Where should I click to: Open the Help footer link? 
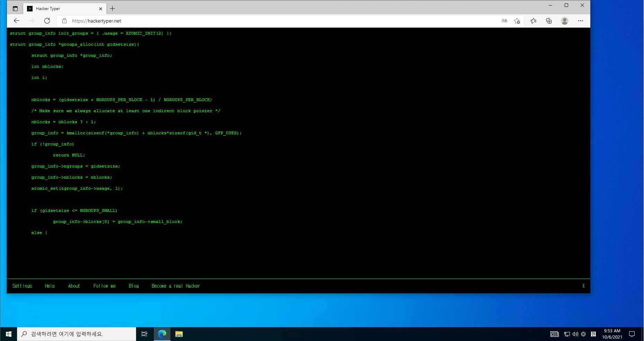[x=50, y=286]
